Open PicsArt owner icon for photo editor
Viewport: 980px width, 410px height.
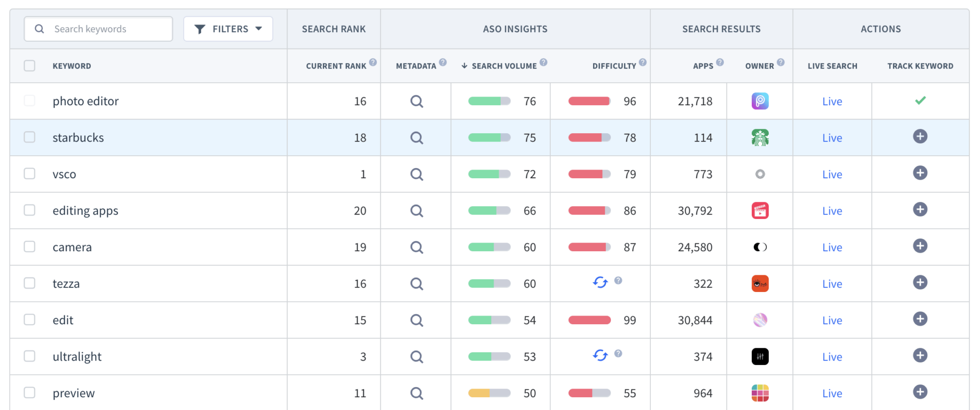[x=760, y=101]
